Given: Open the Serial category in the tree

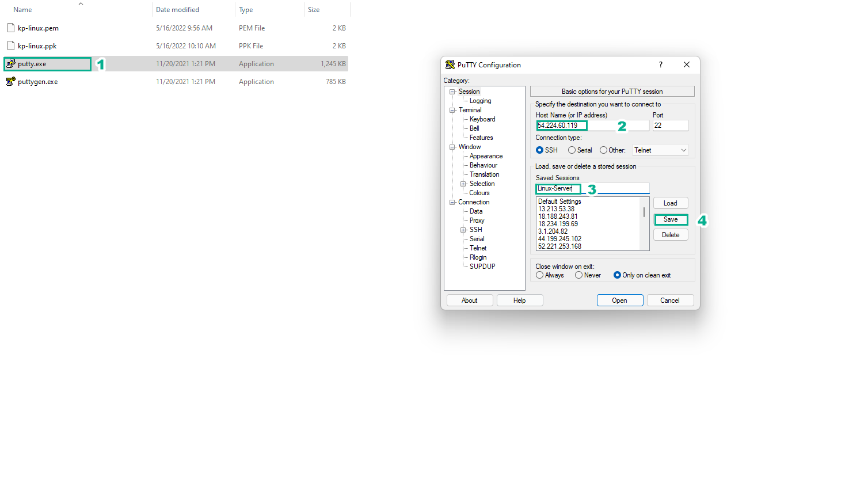Looking at the screenshot, I should point(477,239).
